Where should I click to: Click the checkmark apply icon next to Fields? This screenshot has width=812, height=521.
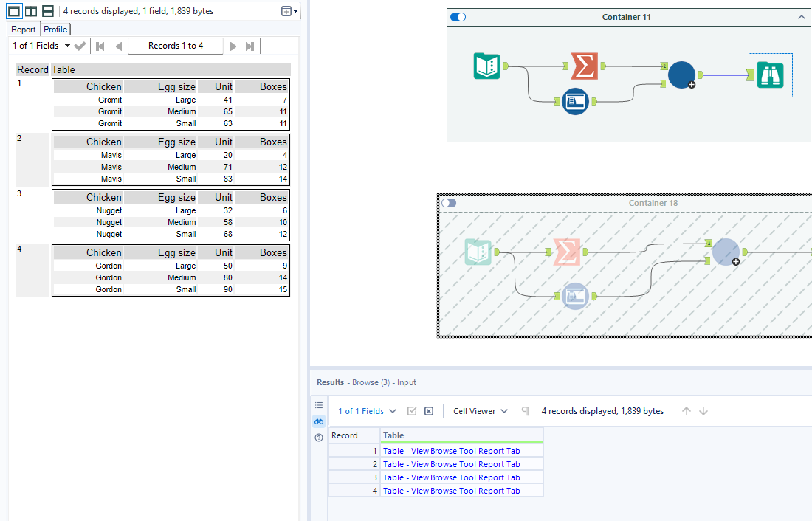coord(80,46)
